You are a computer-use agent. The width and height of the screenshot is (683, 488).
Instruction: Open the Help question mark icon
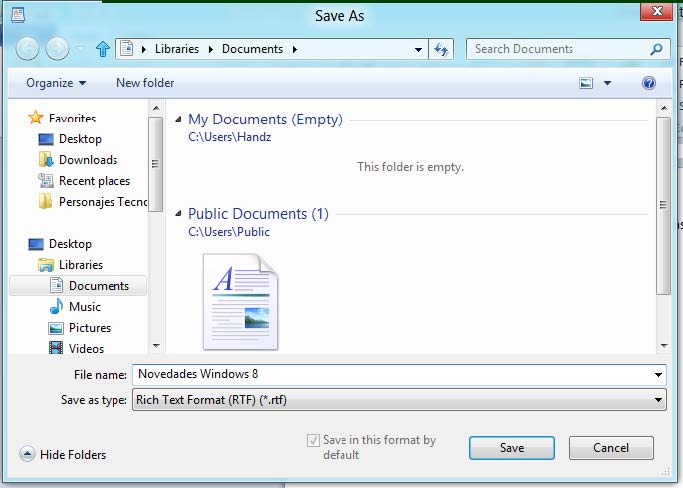(649, 83)
